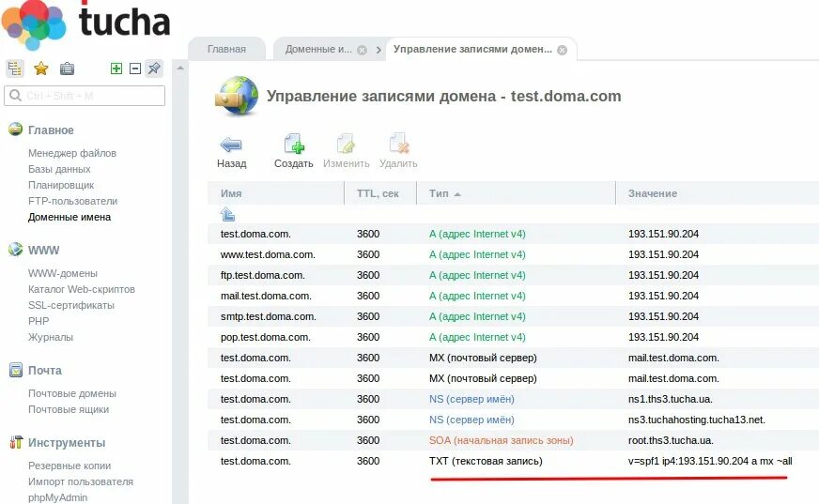Open the favorites star icon in sidebar
Screen dimensions: 819x504
(x=40, y=69)
